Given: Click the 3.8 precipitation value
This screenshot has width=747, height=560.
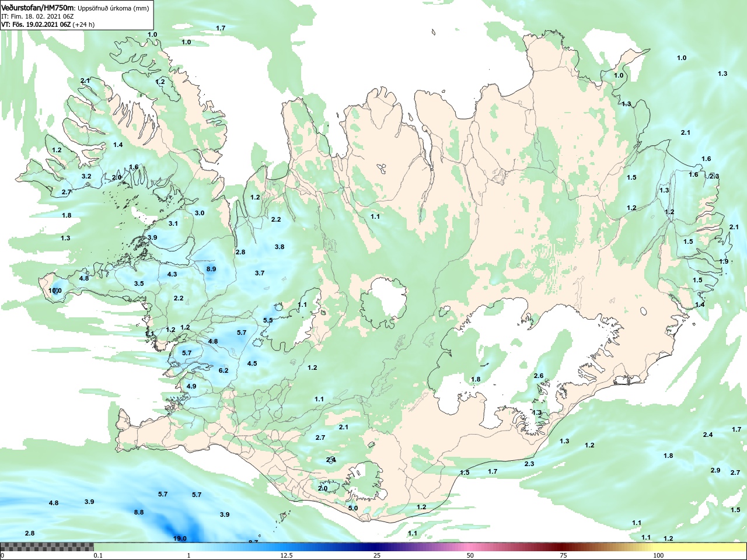Looking at the screenshot, I should [x=280, y=247].
